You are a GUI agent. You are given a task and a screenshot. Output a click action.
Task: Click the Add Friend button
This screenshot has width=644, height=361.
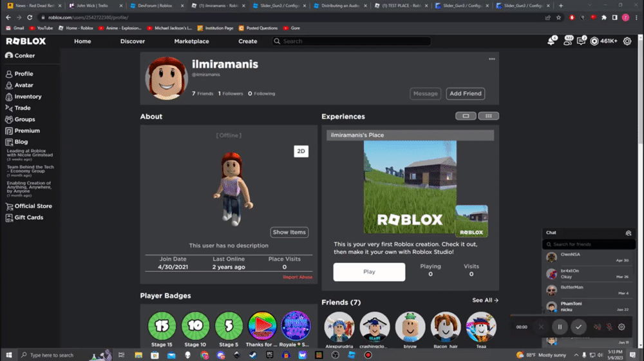pyautogui.click(x=466, y=93)
